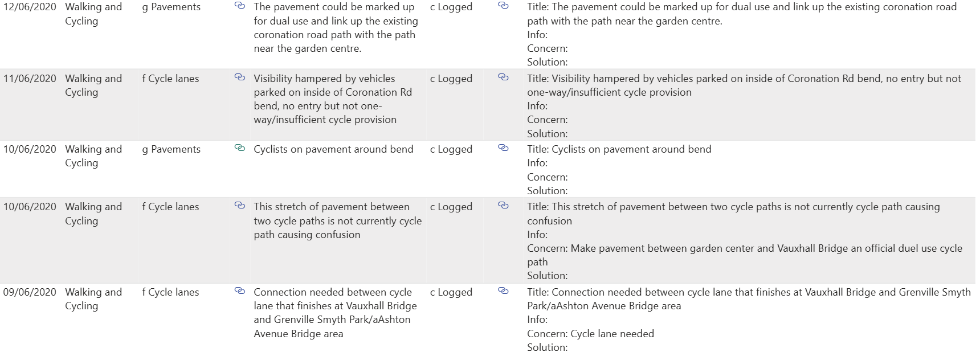Click 'c Logged' status in the 09/06/2020 row

[451, 292]
